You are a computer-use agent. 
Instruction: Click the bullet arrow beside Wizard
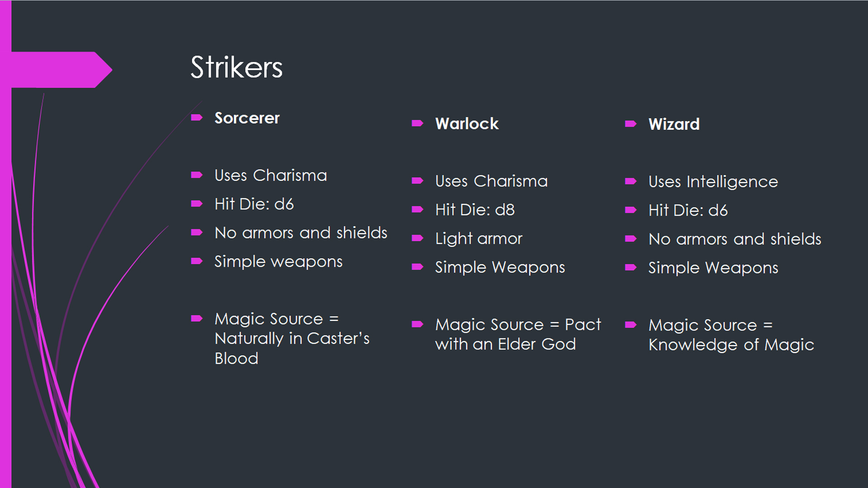coord(631,124)
